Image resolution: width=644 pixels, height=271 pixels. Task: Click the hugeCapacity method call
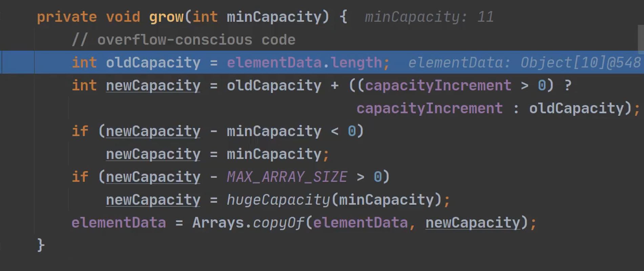point(278,200)
